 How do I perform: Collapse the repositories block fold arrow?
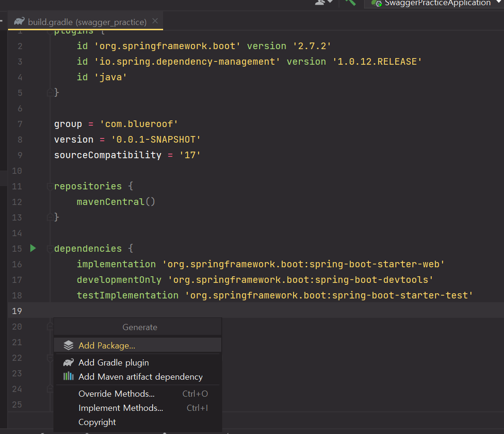50,186
